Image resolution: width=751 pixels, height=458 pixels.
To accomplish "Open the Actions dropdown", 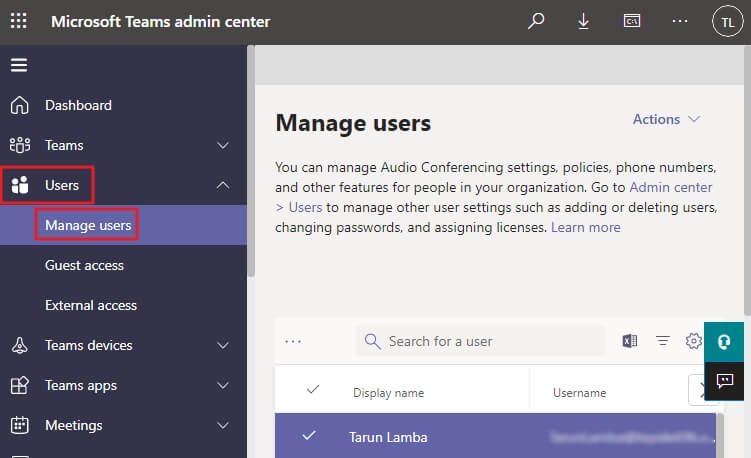I will click(x=666, y=119).
